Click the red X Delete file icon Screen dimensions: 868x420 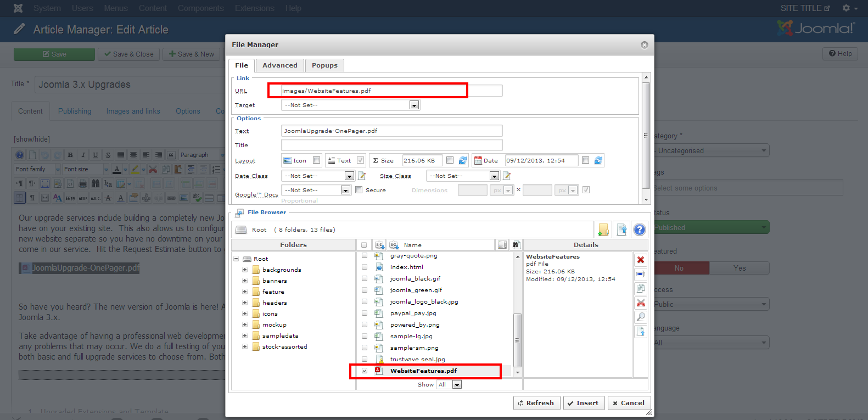click(640, 260)
